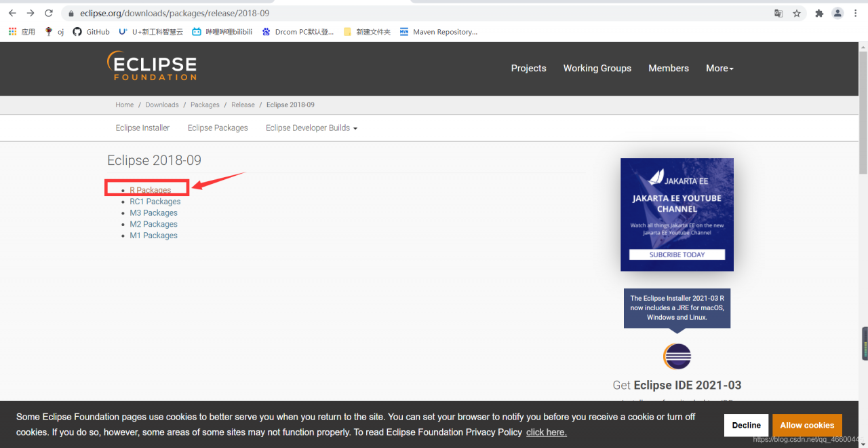868x448 pixels.
Task: Open the Maven Repository bookmark
Action: [439, 32]
